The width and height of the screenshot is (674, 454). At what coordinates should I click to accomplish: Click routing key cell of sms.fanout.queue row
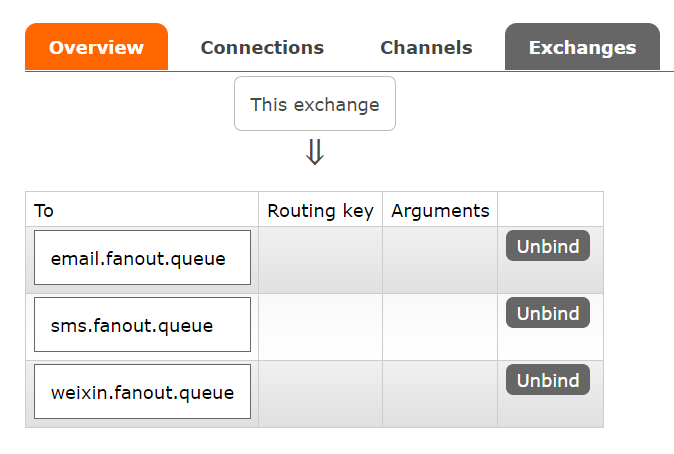pos(320,327)
